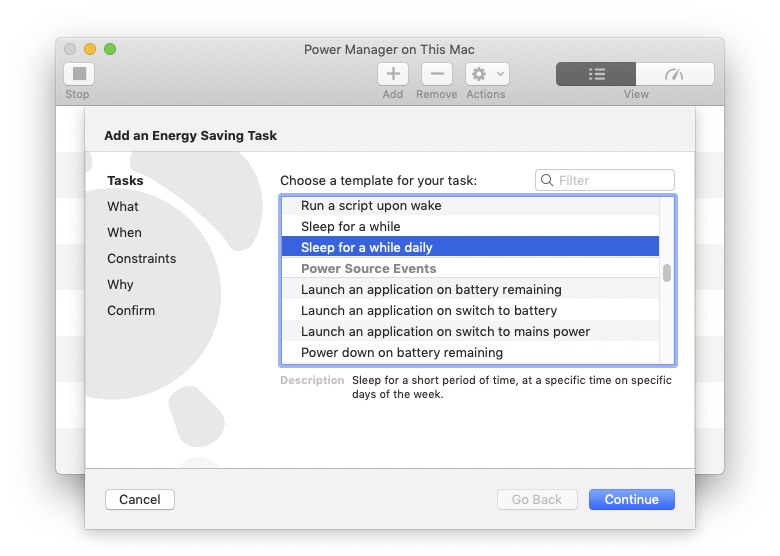Viewport: 780px width, 556px height.
Task: Click the Stop toolbar icon
Action: point(79,74)
